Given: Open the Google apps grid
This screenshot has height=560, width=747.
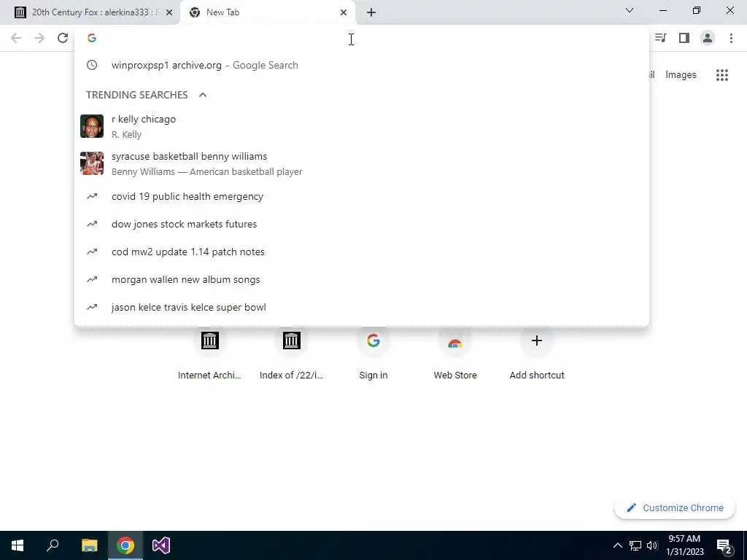Looking at the screenshot, I should [x=721, y=75].
